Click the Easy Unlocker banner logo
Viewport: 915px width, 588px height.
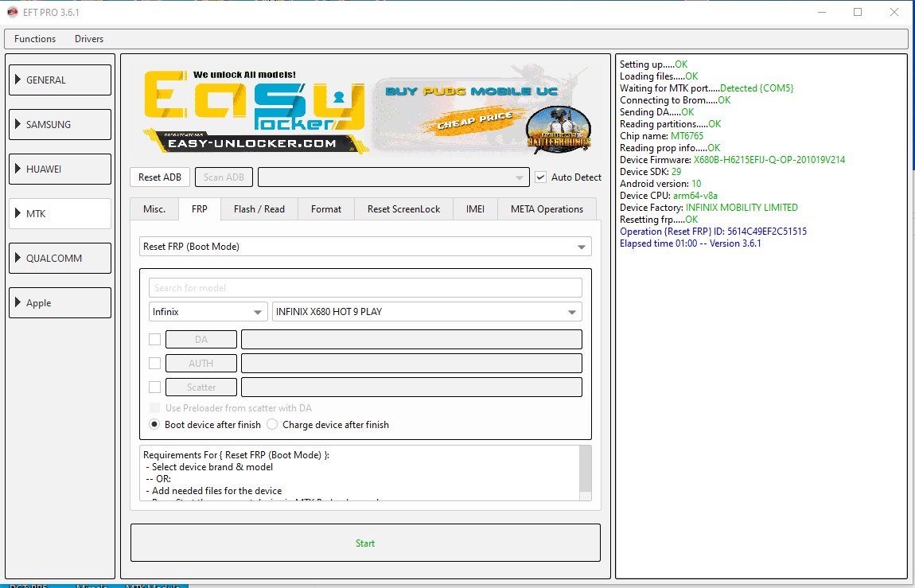[x=255, y=111]
